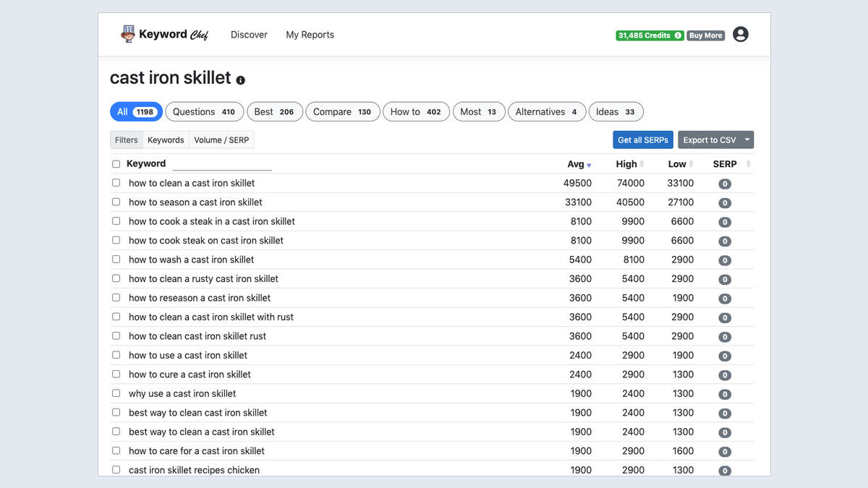Image resolution: width=868 pixels, height=488 pixels.
Task: Click keyword text cast iron skillet recipes chicken
Action: (x=194, y=470)
